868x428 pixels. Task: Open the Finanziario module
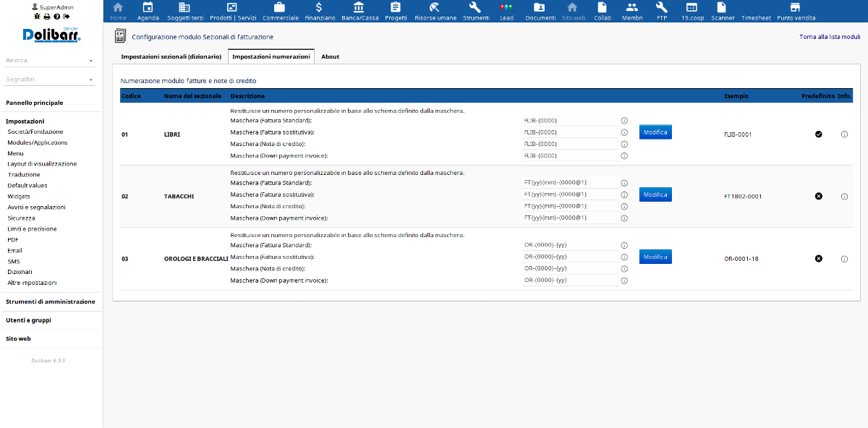coord(320,11)
